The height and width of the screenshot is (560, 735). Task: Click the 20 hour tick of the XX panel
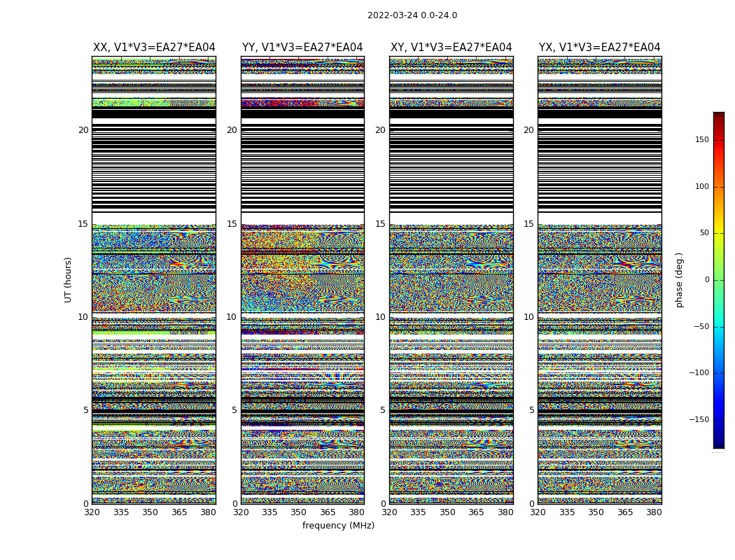83,130
